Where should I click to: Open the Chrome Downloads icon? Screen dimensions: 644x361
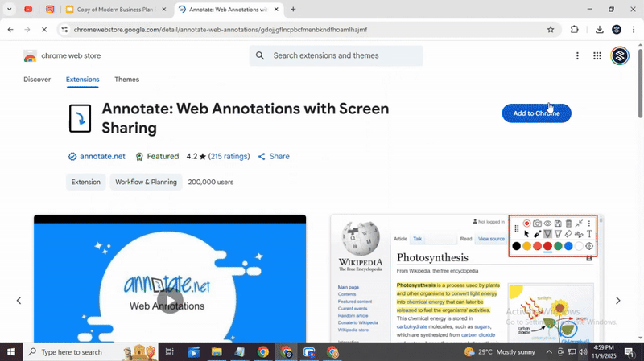pyautogui.click(x=599, y=30)
